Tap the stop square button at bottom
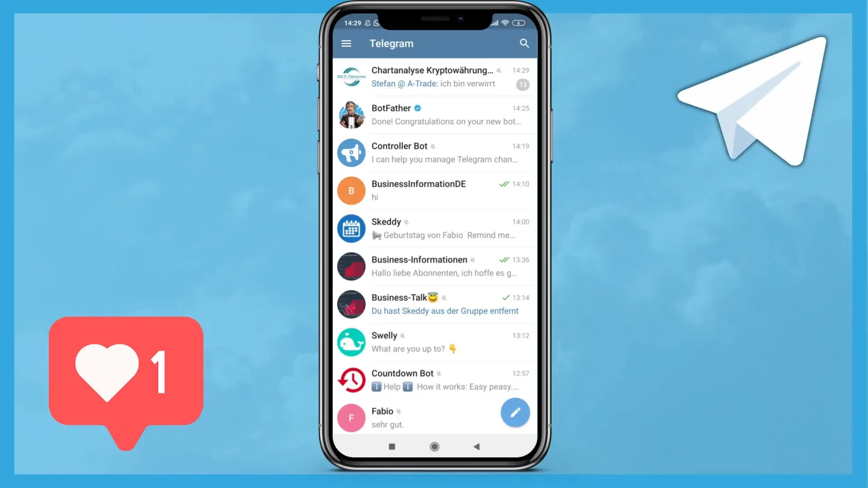This screenshot has width=868, height=488. (392, 446)
